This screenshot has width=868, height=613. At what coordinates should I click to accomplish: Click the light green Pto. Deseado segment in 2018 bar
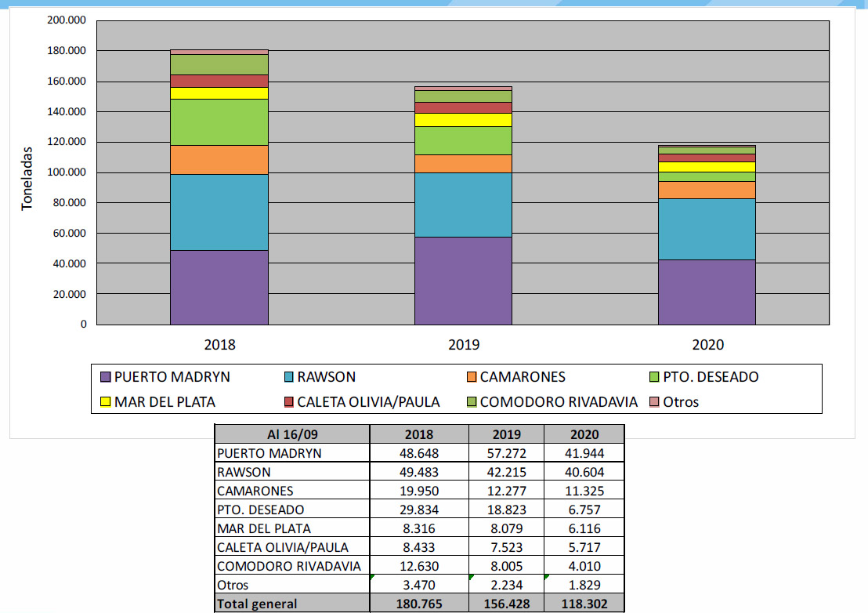pyautogui.click(x=219, y=122)
